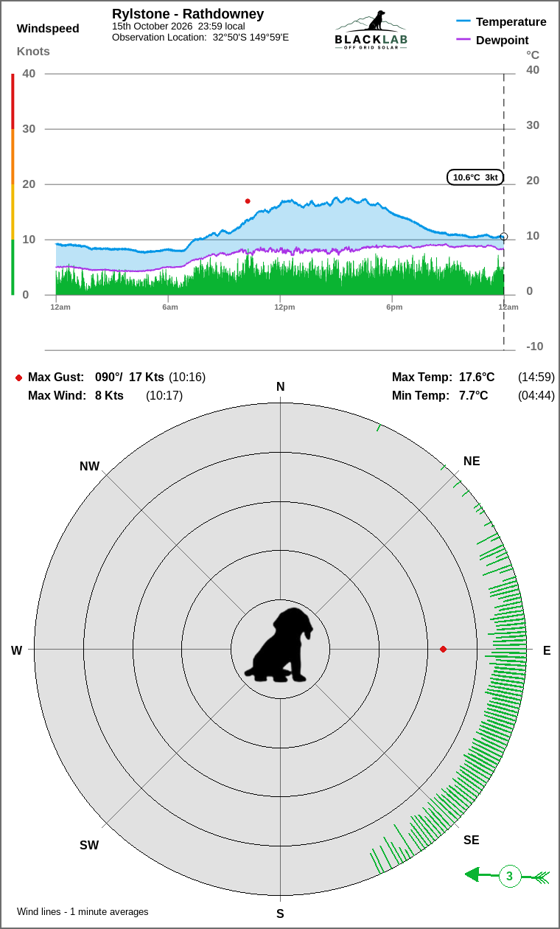Screen dimensions: 560x929
Task: Click the Temperature legend label
Action: coord(511,21)
